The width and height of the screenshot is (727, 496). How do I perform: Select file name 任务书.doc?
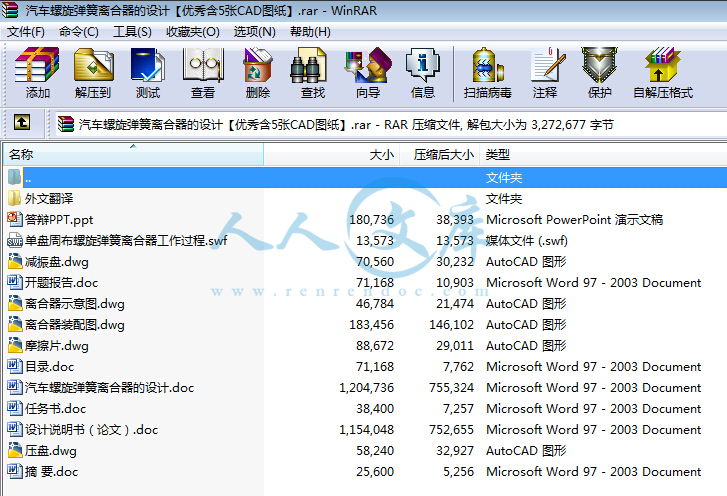56,409
